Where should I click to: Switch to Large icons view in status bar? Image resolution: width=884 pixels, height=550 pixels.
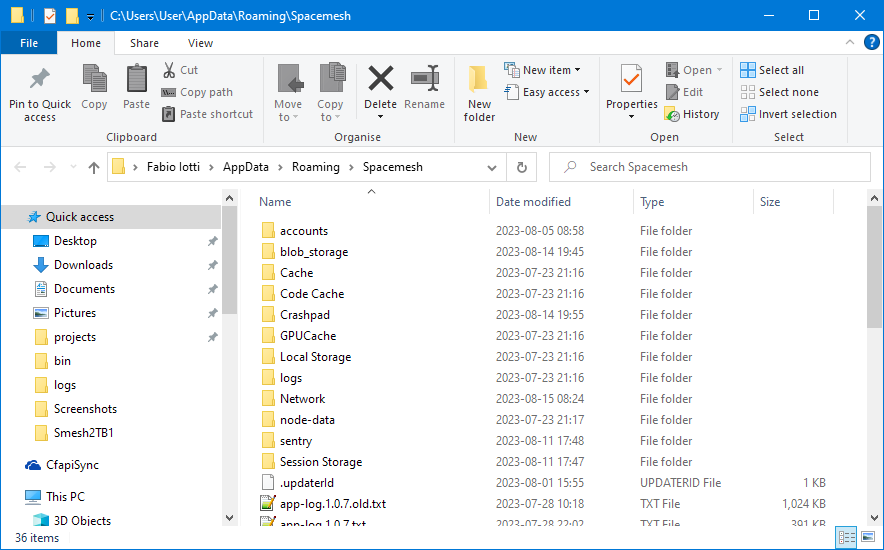868,538
